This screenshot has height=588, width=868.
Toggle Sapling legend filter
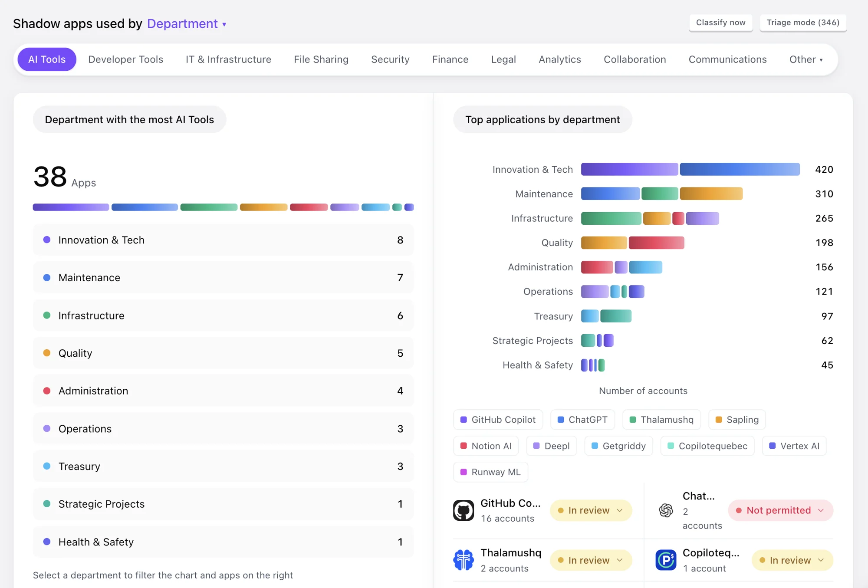tap(737, 420)
